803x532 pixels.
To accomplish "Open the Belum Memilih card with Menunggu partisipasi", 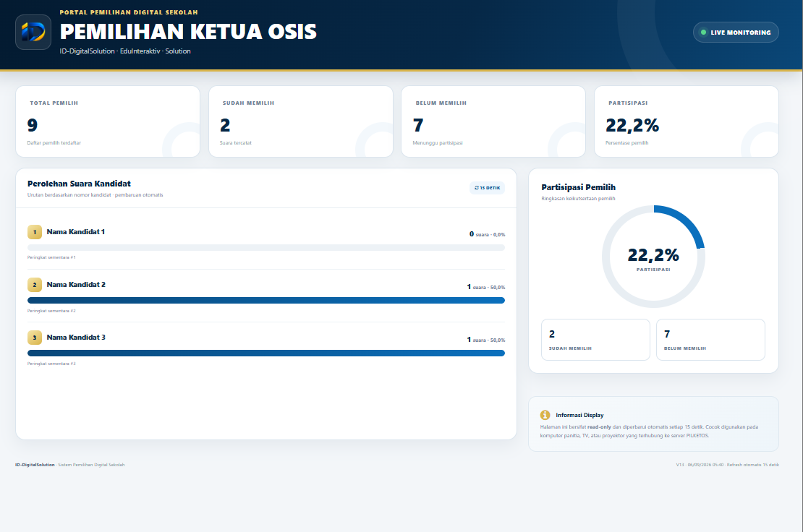I will tap(493, 121).
